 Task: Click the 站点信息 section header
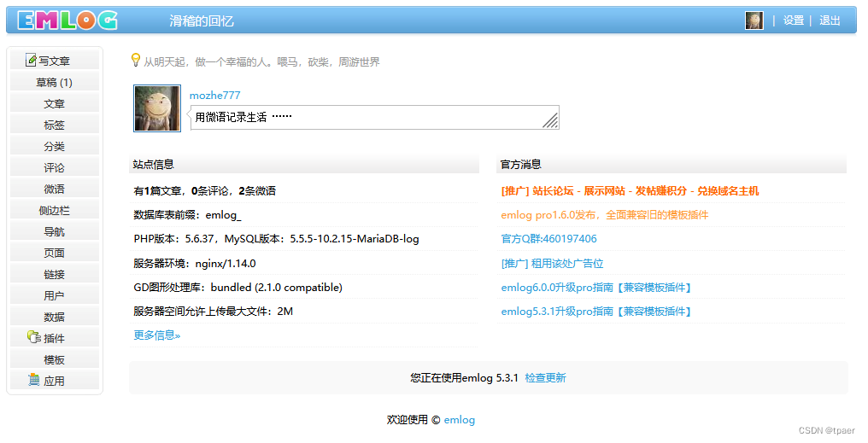(304, 164)
